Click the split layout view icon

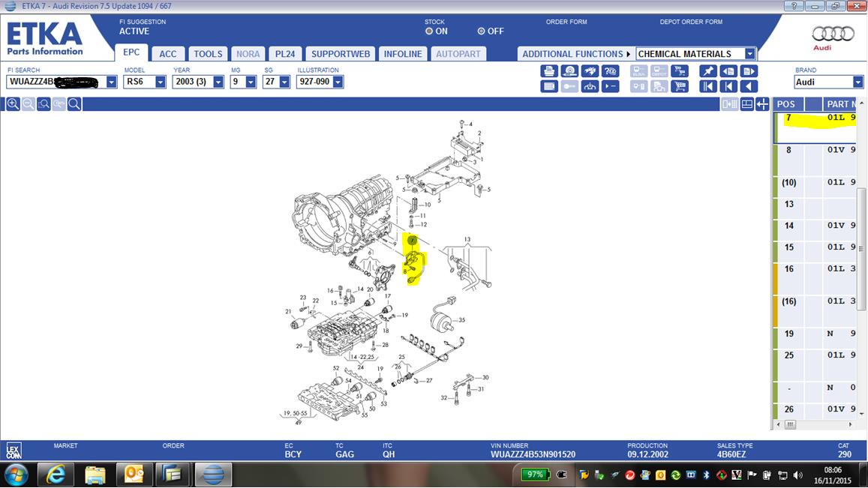[x=730, y=104]
